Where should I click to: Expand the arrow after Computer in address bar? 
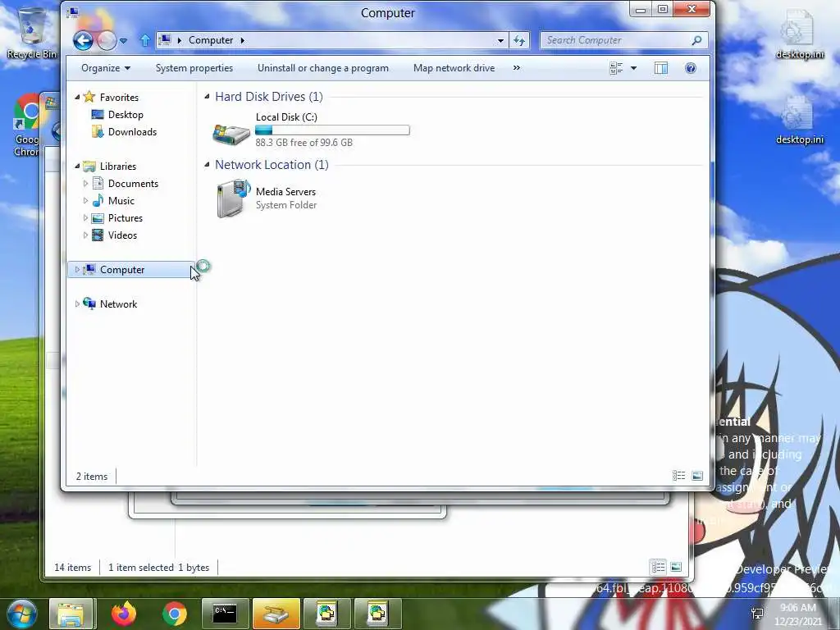pos(243,40)
